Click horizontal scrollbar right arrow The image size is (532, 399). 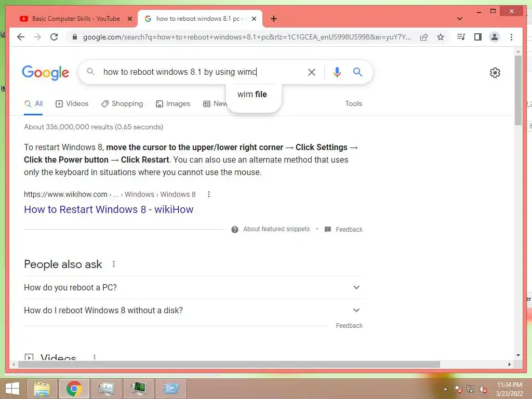[x=510, y=364]
